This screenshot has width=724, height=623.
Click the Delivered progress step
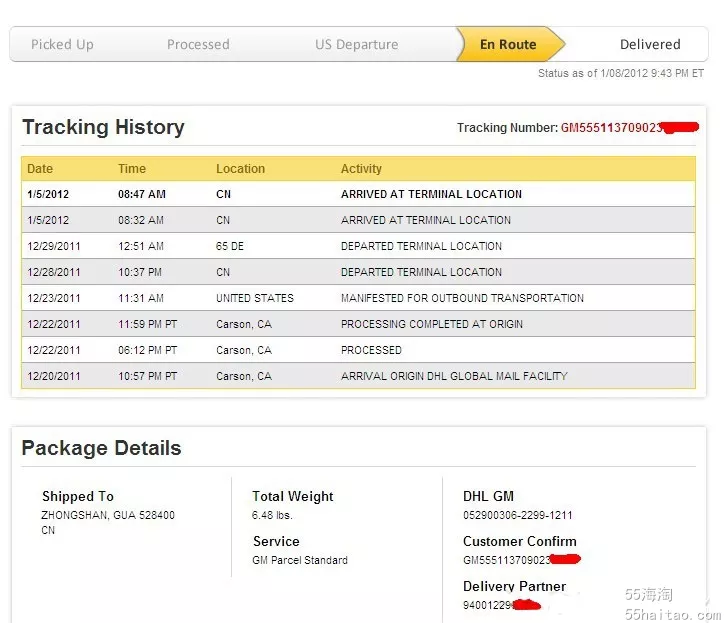(x=650, y=44)
